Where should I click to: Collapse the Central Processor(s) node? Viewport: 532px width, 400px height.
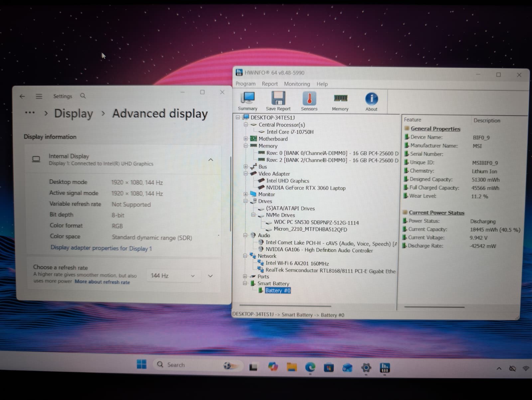tap(246, 125)
